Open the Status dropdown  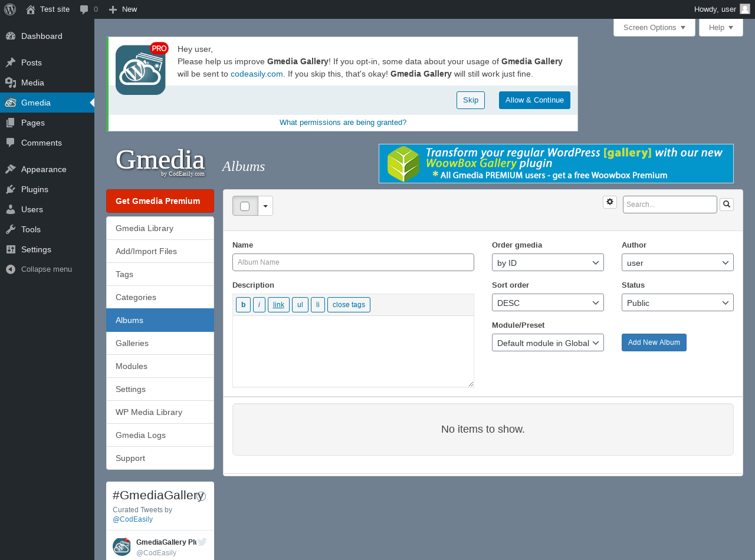[x=678, y=302]
